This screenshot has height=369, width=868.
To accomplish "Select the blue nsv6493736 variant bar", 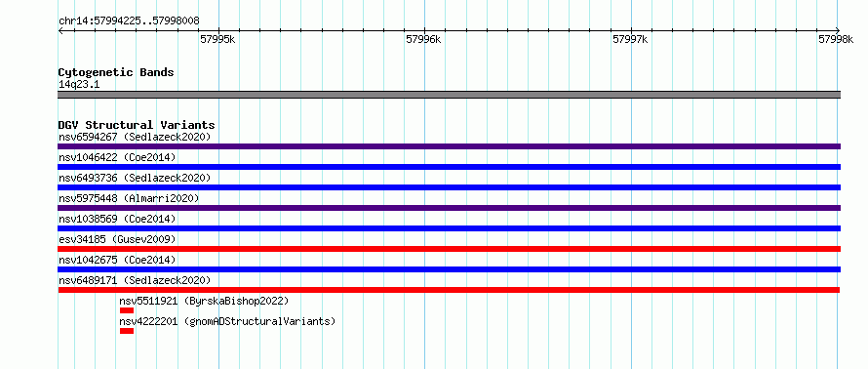I will coord(450,187).
